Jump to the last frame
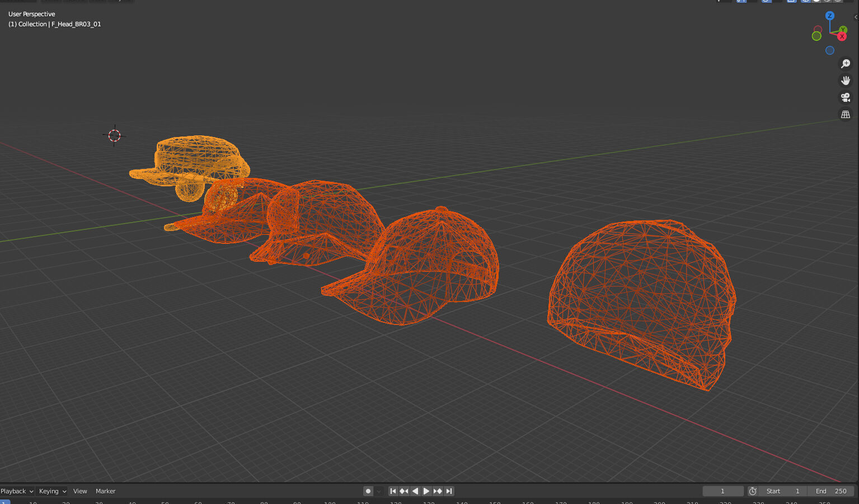Image resolution: width=859 pixels, height=504 pixels. (x=449, y=491)
